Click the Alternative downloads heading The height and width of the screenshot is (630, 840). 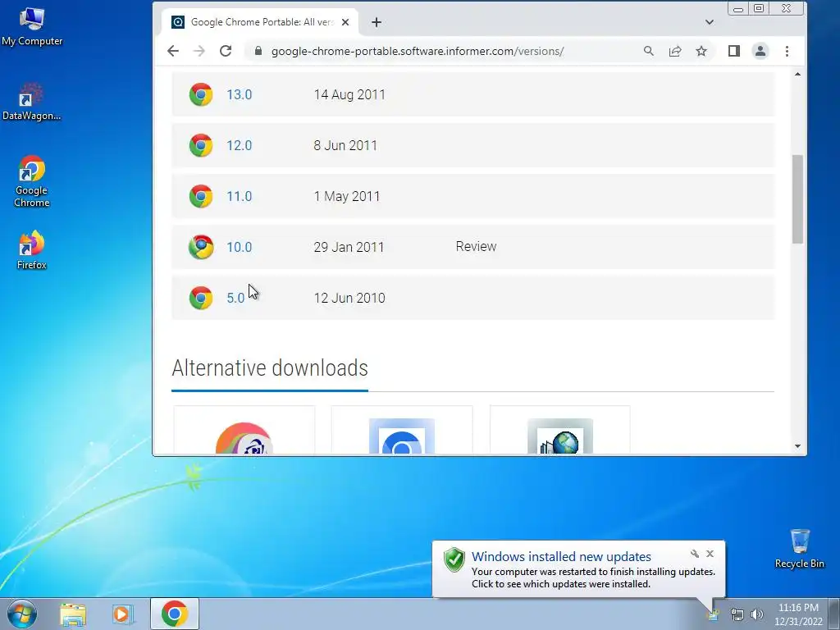[269, 368]
